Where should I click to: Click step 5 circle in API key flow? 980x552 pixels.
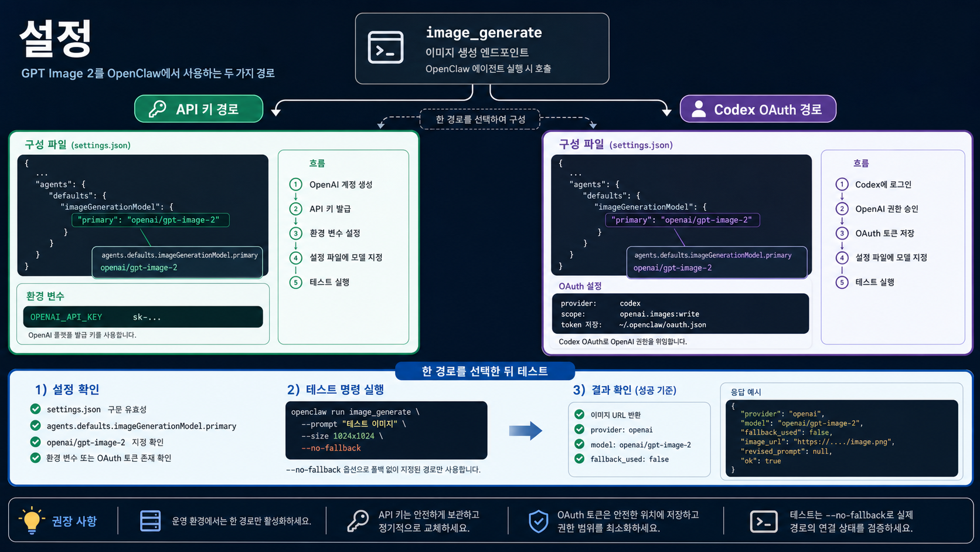tap(295, 282)
